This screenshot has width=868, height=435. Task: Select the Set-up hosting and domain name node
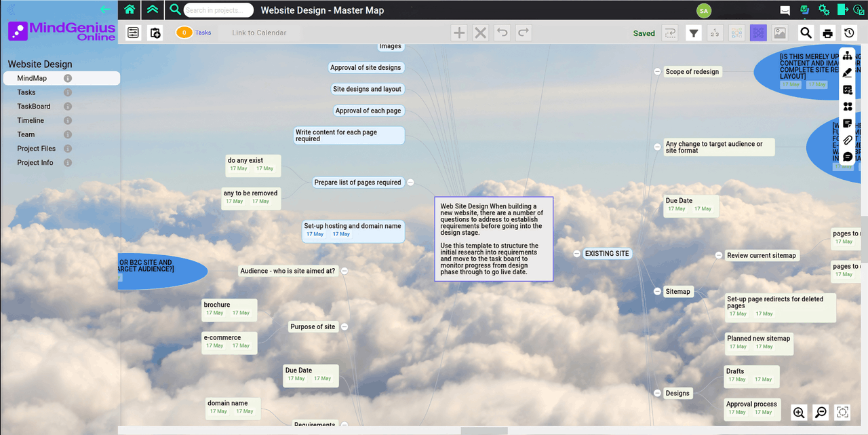point(353,231)
